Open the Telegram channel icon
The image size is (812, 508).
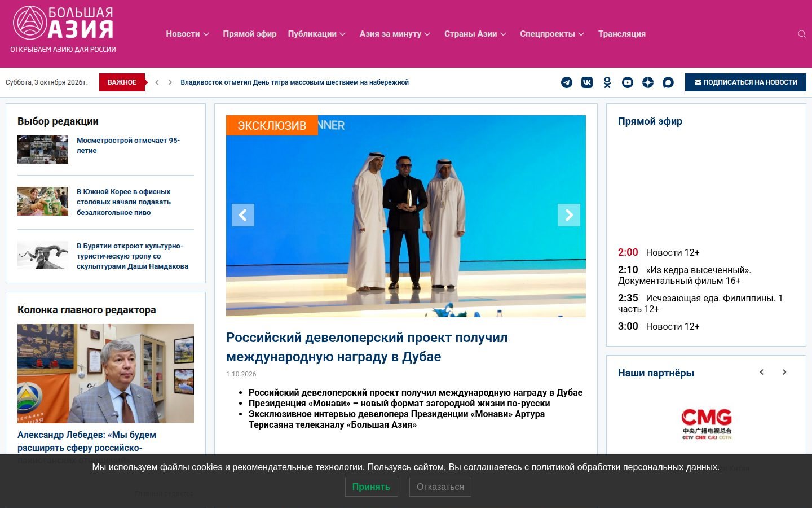pyautogui.click(x=567, y=82)
